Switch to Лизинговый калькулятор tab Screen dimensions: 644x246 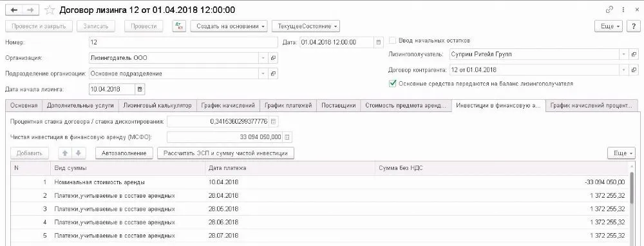pos(158,106)
